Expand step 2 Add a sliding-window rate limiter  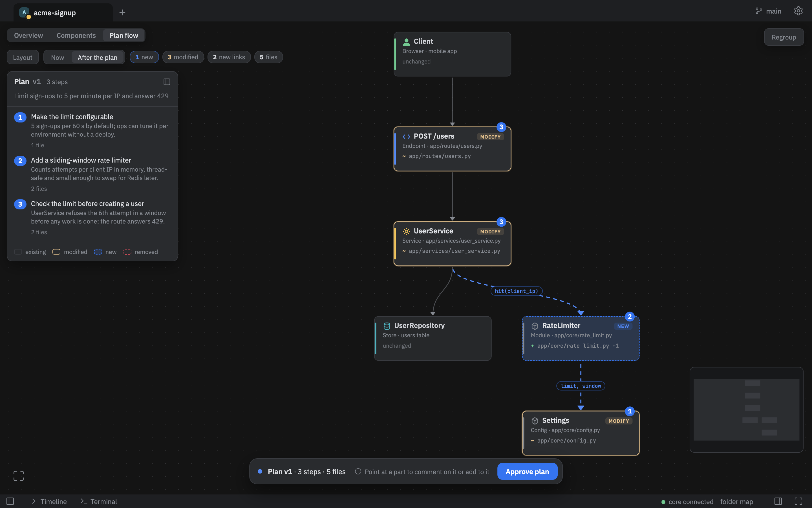[92, 174]
